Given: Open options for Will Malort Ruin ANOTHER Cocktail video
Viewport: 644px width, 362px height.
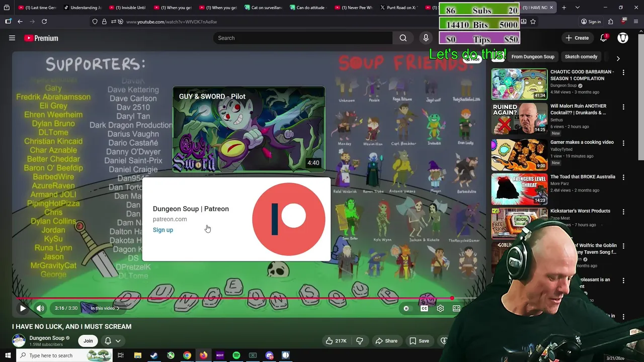Looking at the screenshot, I should point(623,107).
